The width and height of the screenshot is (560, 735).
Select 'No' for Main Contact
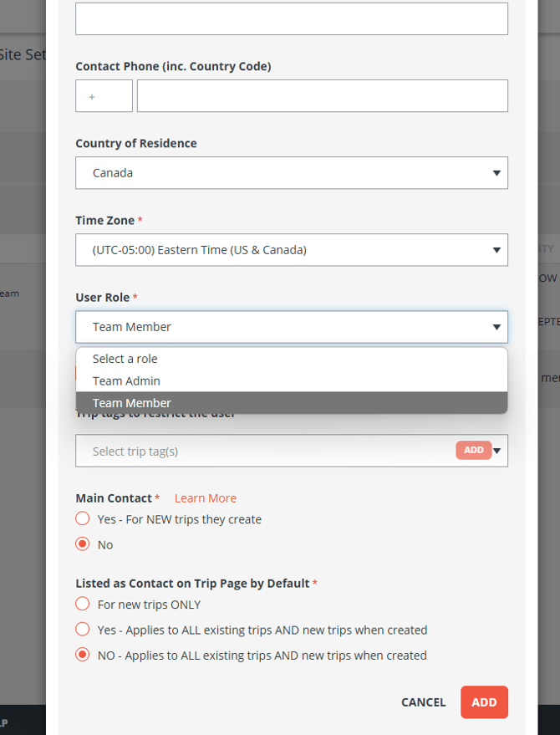click(83, 544)
